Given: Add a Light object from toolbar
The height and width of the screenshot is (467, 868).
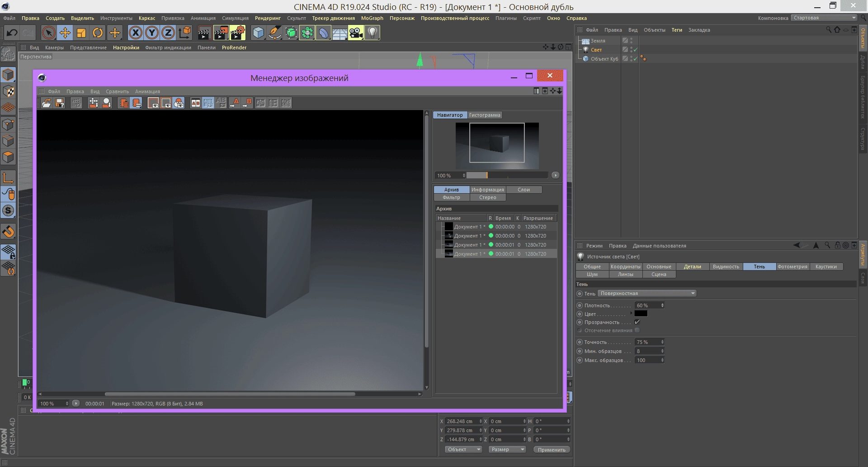Looking at the screenshot, I should tap(372, 33).
